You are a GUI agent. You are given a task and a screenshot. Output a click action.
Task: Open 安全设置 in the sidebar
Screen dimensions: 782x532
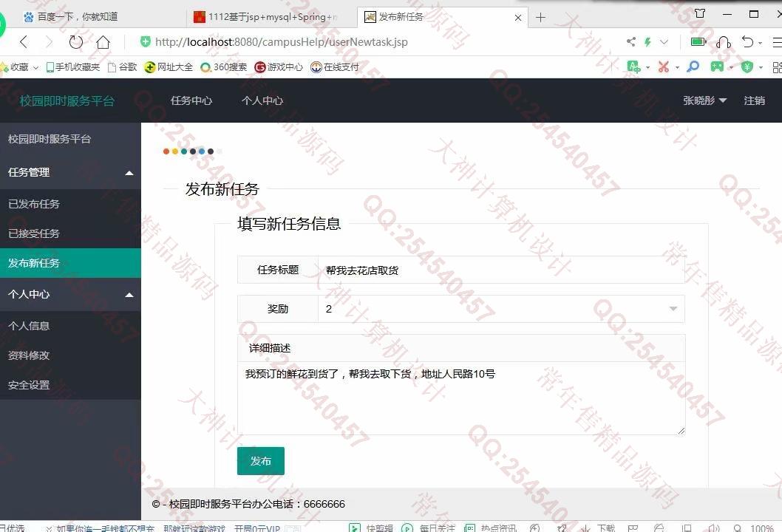pyautogui.click(x=70, y=385)
